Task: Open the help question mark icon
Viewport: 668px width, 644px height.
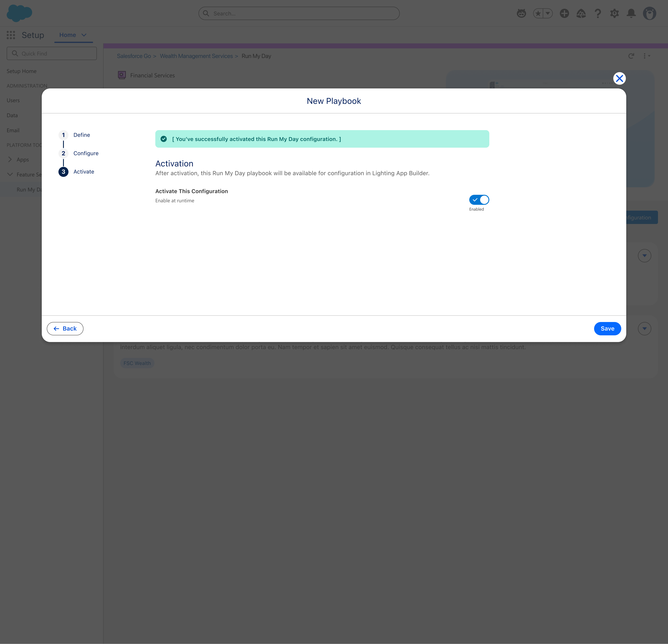Action: [598, 14]
